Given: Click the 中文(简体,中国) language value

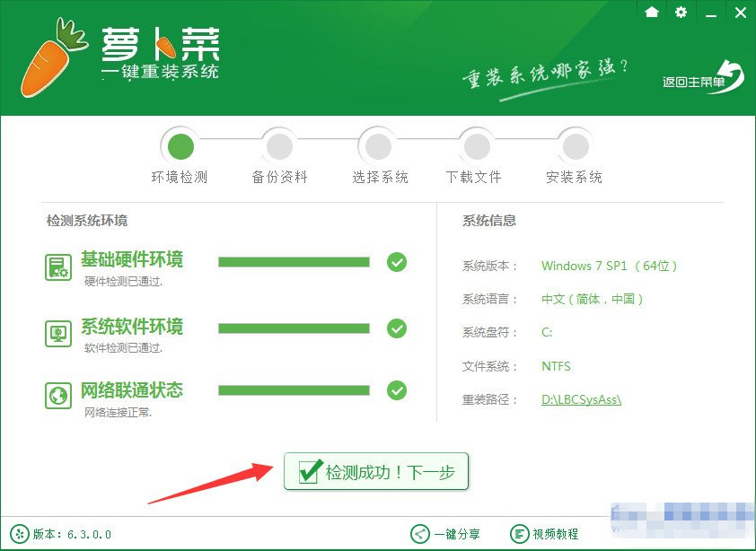Looking at the screenshot, I should point(592,299).
